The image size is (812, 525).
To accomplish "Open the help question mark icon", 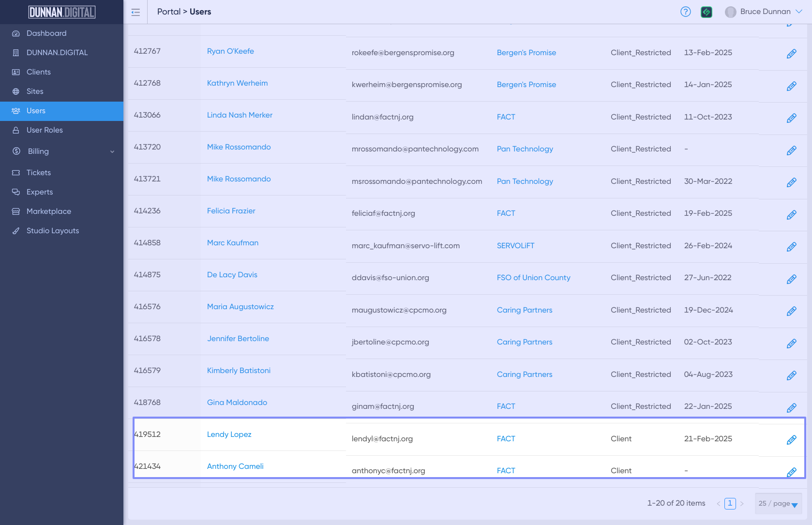I will tap(685, 12).
